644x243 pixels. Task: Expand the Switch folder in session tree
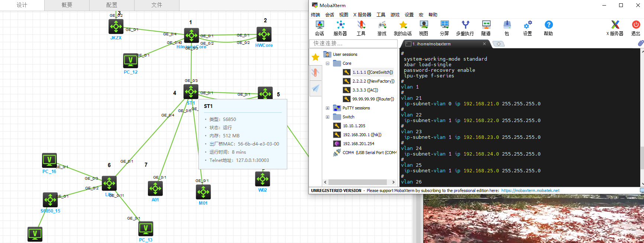(327, 117)
